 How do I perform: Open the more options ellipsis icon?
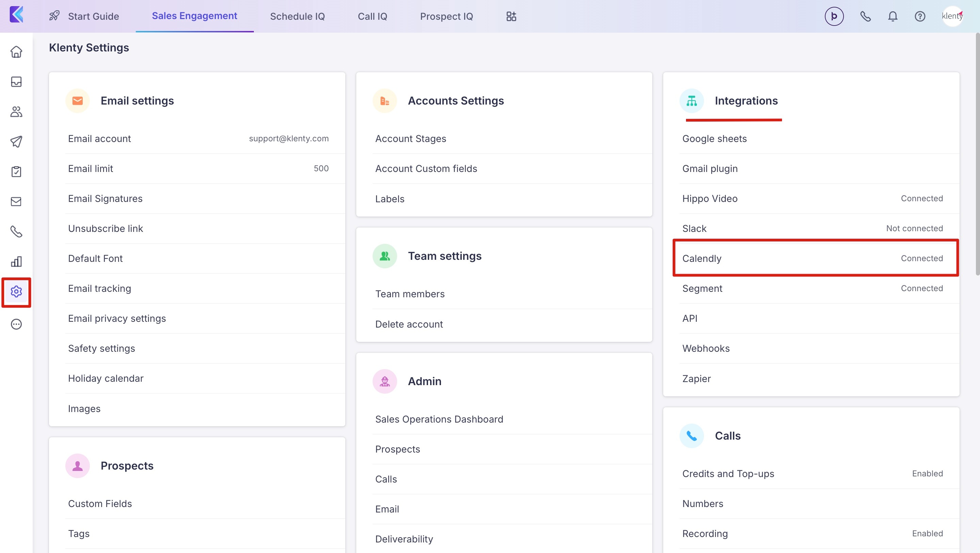[x=16, y=324]
